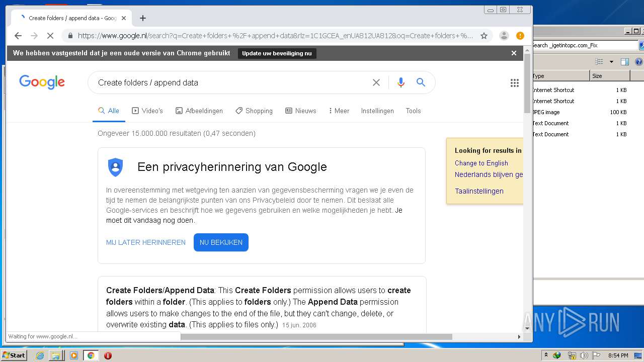Change Explorer view with the views icon
The height and width of the screenshot is (362, 644).
pyautogui.click(x=599, y=62)
